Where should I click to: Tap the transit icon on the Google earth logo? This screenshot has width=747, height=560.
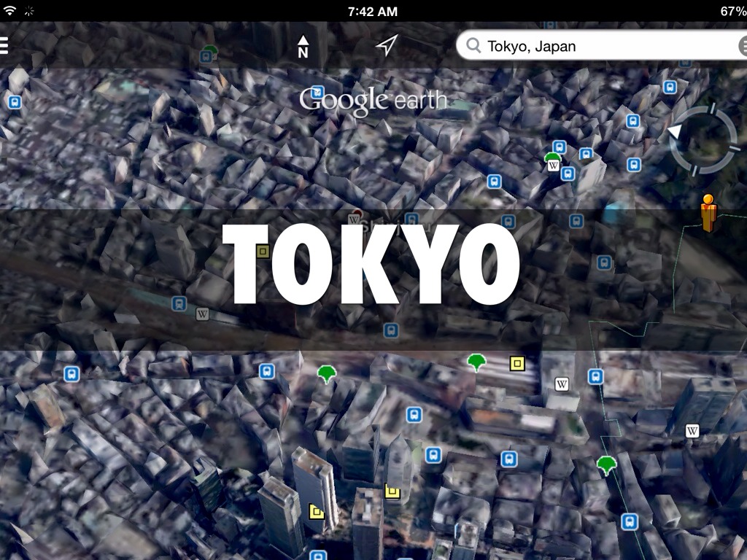coord(317,93)
